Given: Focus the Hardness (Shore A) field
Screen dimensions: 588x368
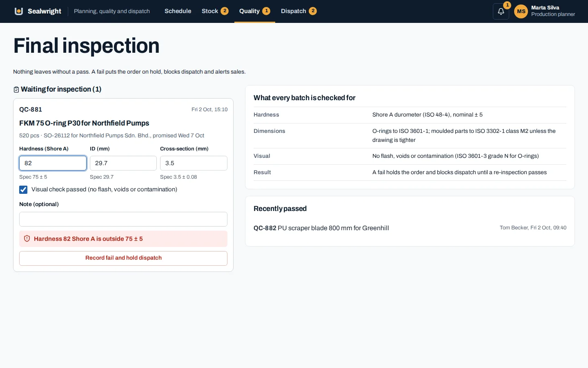Looking at the screenshot, I should [x=53, y=163].
